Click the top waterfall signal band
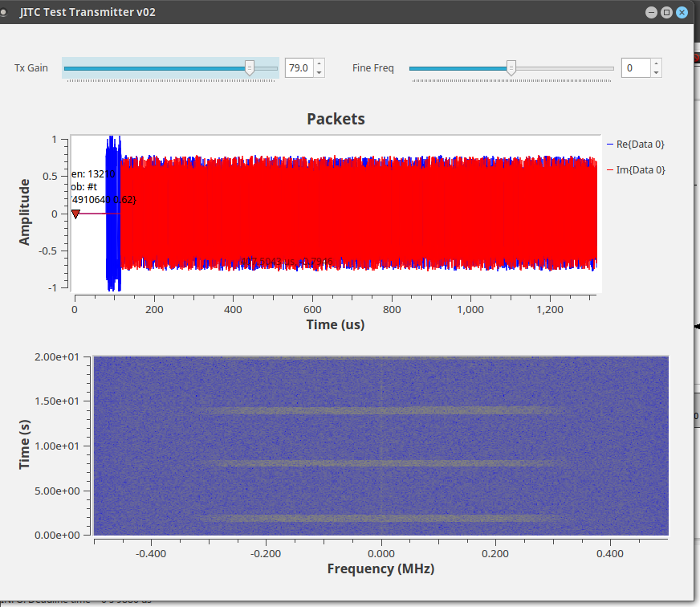700x607 pixels. (x=381, y=410)
